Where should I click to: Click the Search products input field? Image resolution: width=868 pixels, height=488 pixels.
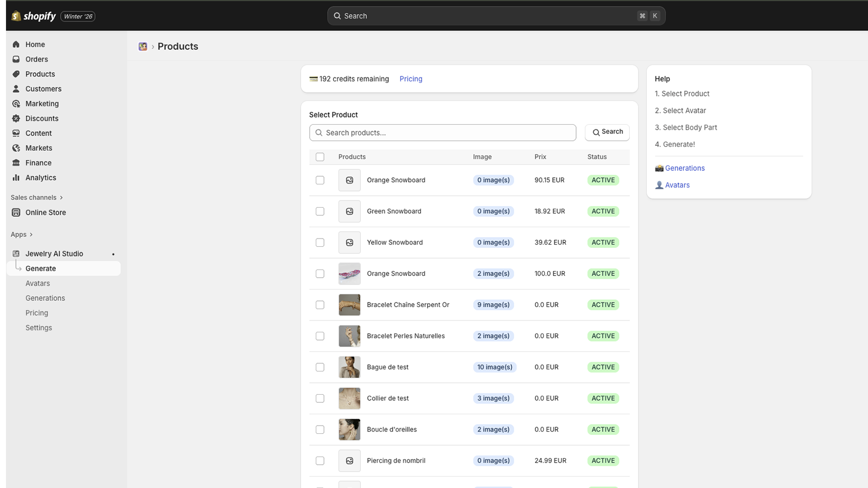(443, 133)
